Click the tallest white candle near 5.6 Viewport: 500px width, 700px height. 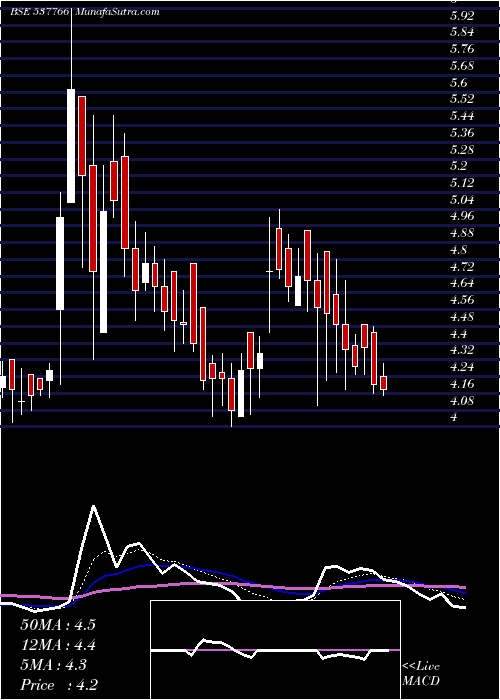click(x=71, y=146)
